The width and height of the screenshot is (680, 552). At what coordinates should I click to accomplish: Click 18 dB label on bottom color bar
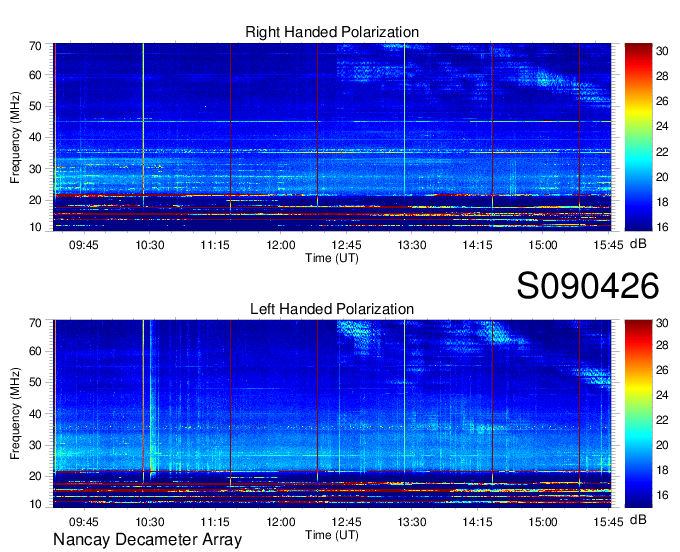coord(662,470)
